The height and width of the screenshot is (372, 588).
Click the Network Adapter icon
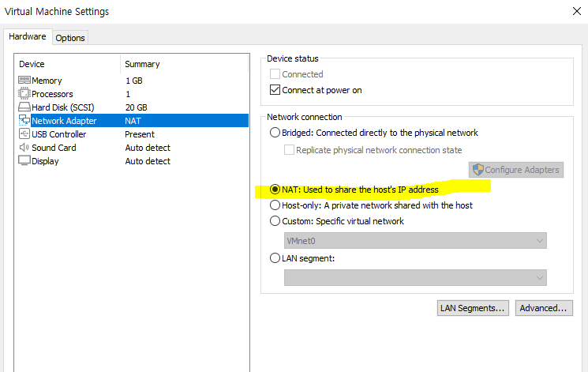pos(24,121)
